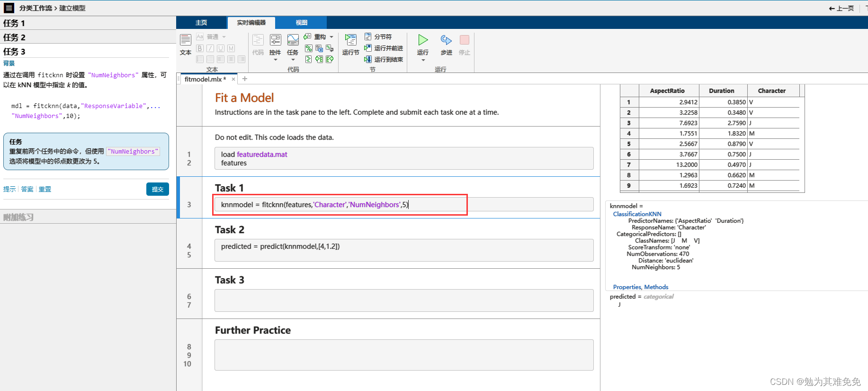Run the live script with green arrow

tap(423, 40)
